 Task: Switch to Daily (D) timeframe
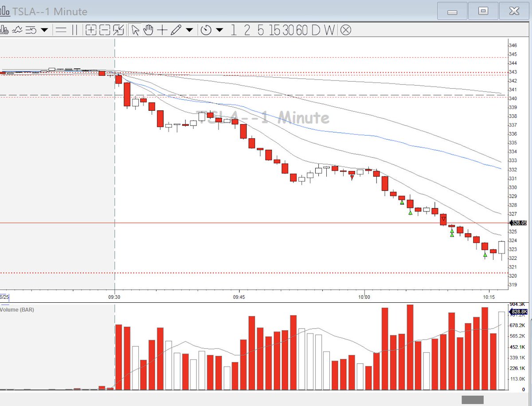(x=315, y=30)
